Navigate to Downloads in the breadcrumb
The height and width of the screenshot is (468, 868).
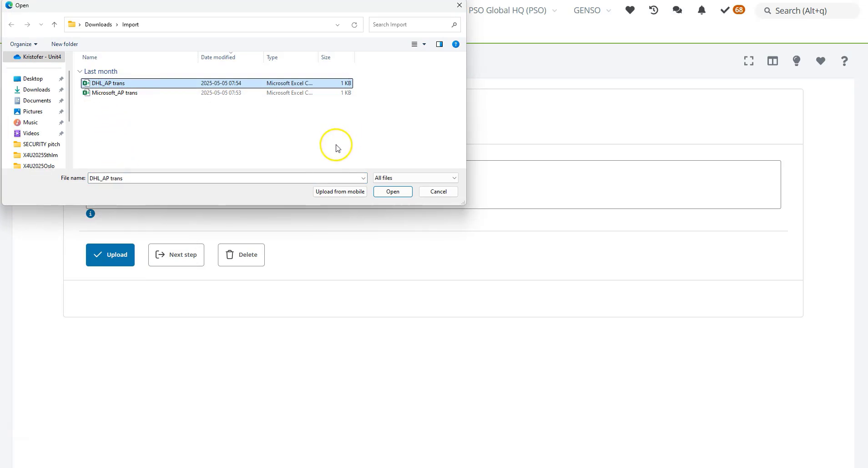pos(99,24)
